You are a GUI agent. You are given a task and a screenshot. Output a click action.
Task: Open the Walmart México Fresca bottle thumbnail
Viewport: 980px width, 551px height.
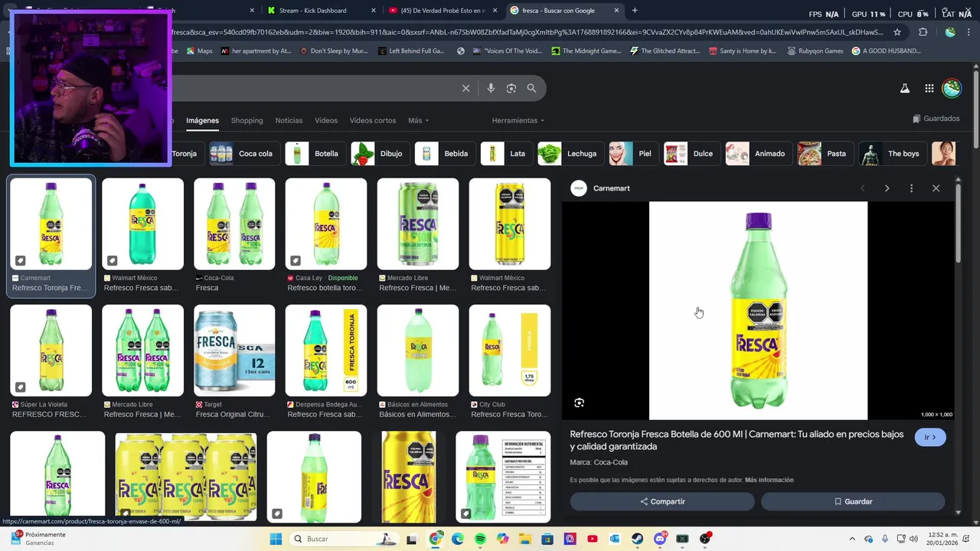click(142, 224)
